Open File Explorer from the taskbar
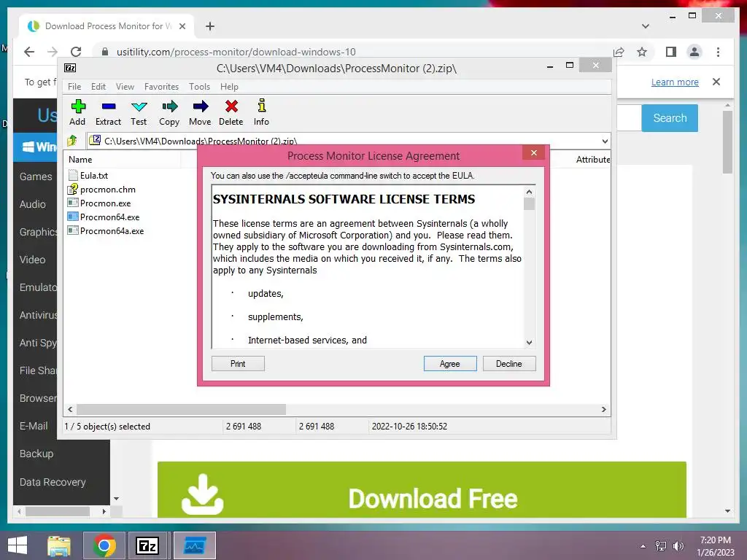The image size is (747, 560). (x=59, y=545)
